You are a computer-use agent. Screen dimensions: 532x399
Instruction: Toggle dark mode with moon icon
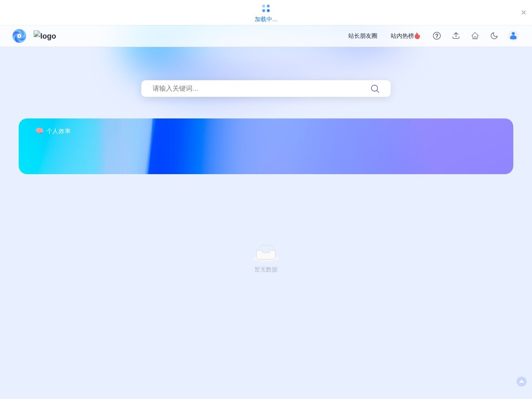coord(494,36)
